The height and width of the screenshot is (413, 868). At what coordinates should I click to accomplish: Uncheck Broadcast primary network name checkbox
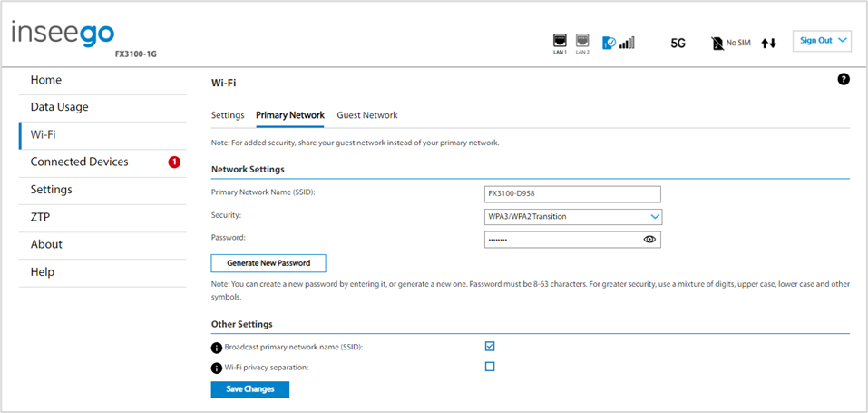coord(490,347)
